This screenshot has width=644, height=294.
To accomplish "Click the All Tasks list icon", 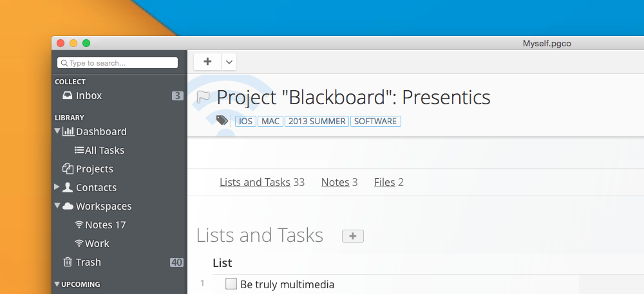I will tap(79, 150).
